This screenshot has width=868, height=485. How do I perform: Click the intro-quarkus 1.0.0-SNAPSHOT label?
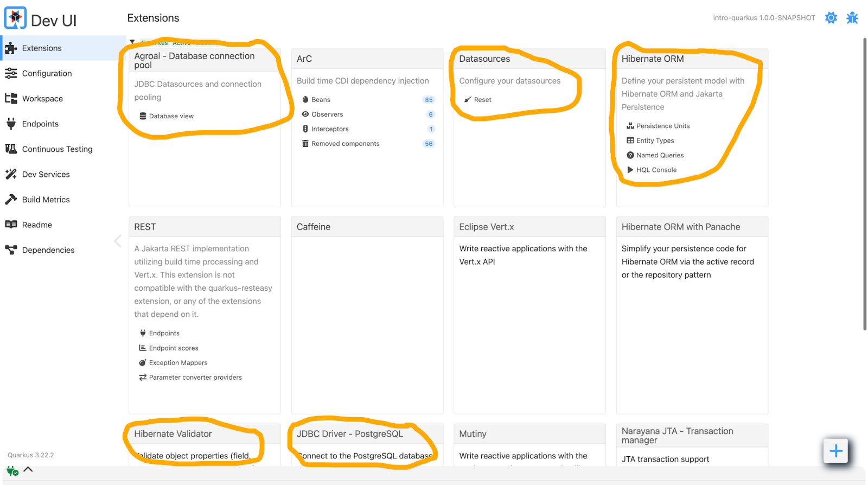[764, 18]
